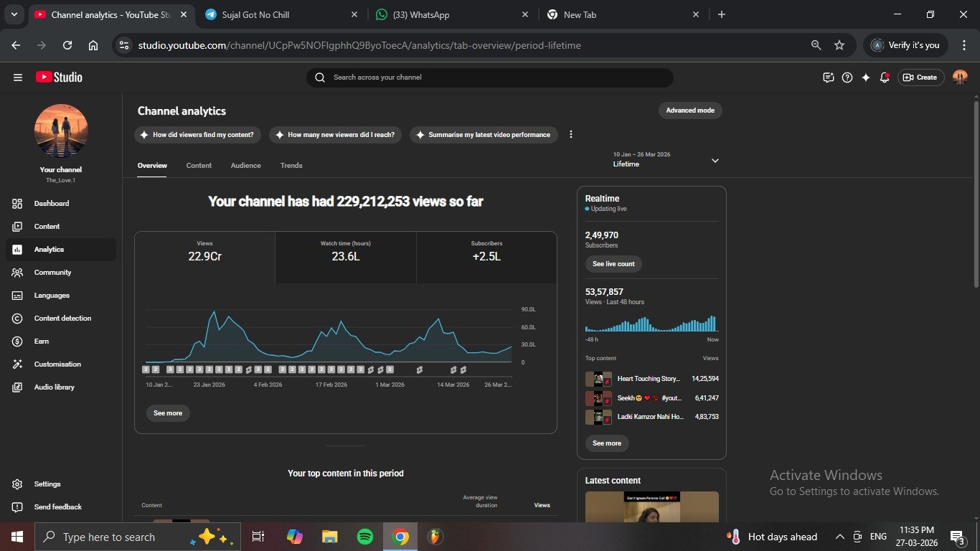Image resolution: width=980 pixels, height=551 pixels.
Task: Open Chrome tab search dropdown arrow
Action: pyautogui.click(x=14, y=14)
